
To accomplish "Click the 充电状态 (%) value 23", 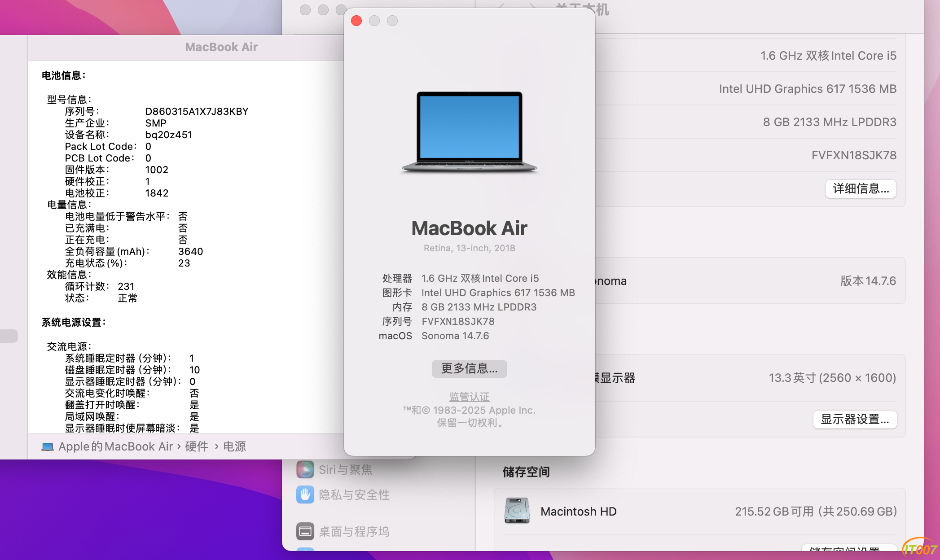I will 184,263.
